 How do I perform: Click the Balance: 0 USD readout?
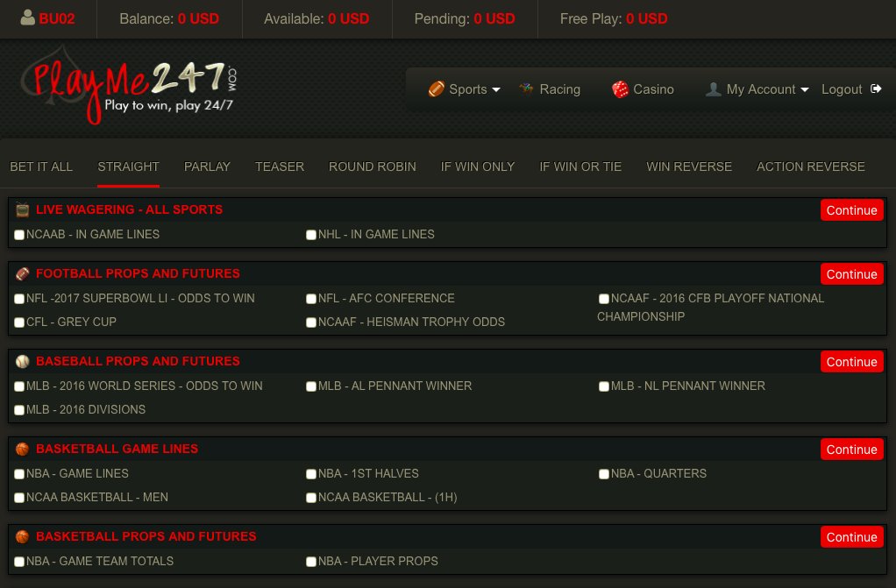(x=169, y=19)
